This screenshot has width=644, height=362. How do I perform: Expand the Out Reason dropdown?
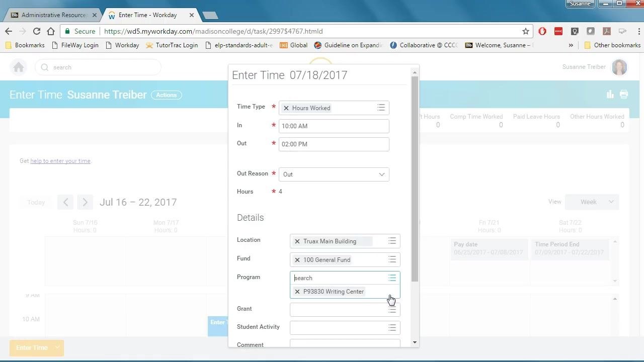(x=334, y=174)
